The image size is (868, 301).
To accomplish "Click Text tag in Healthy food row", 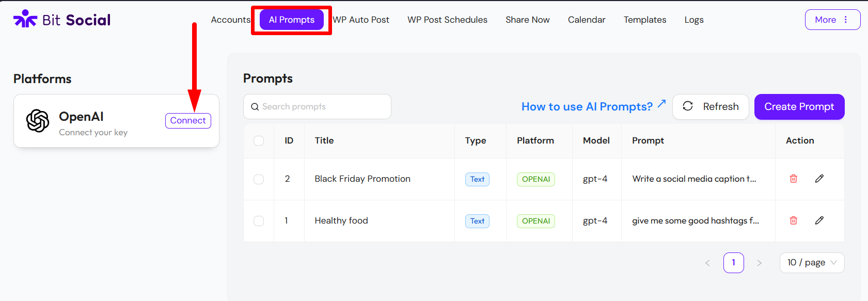I will coord(477,221).
